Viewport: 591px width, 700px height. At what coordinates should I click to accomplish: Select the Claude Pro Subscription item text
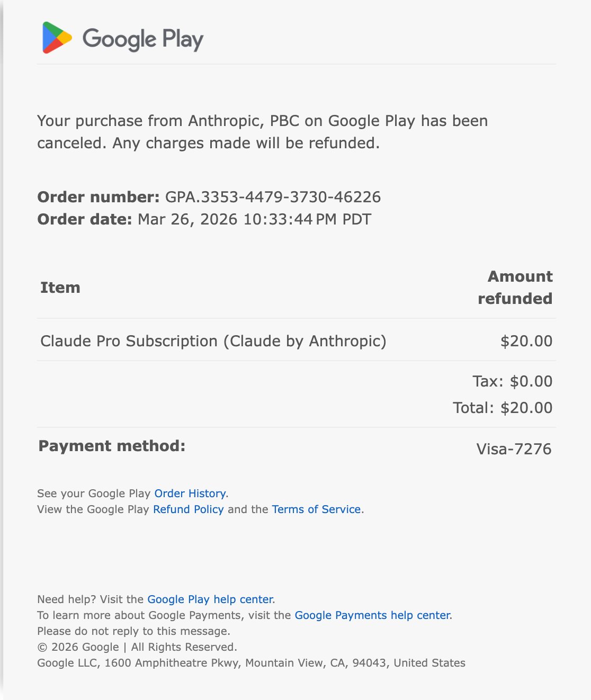pos(213,341)
